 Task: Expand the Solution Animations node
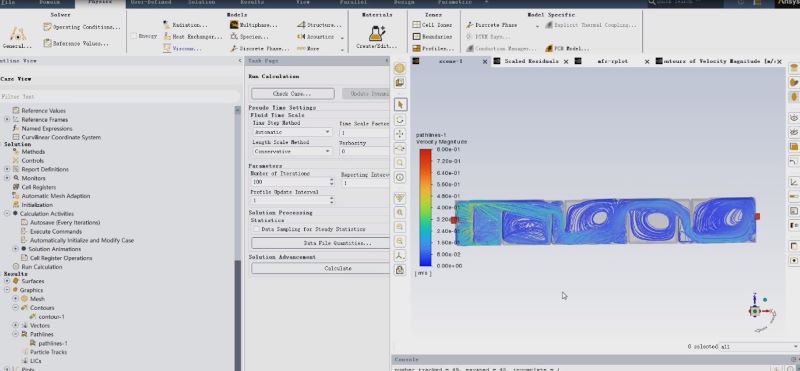pos(15,249)
